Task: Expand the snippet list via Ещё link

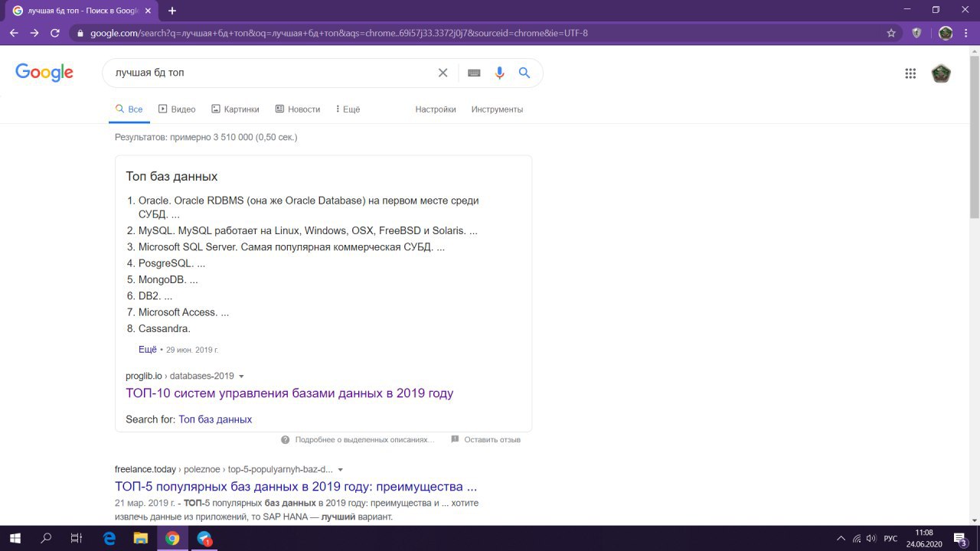Action: (x=147, y=349)
